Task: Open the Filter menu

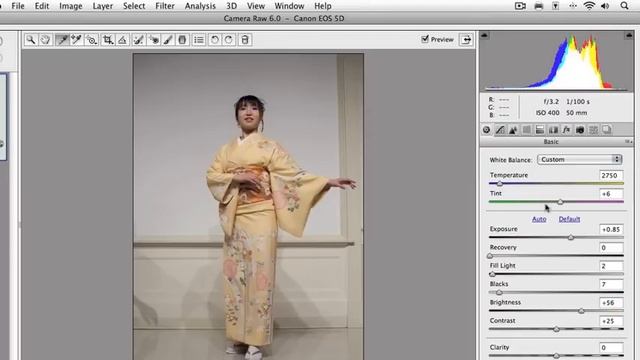Action: point(165,6)
